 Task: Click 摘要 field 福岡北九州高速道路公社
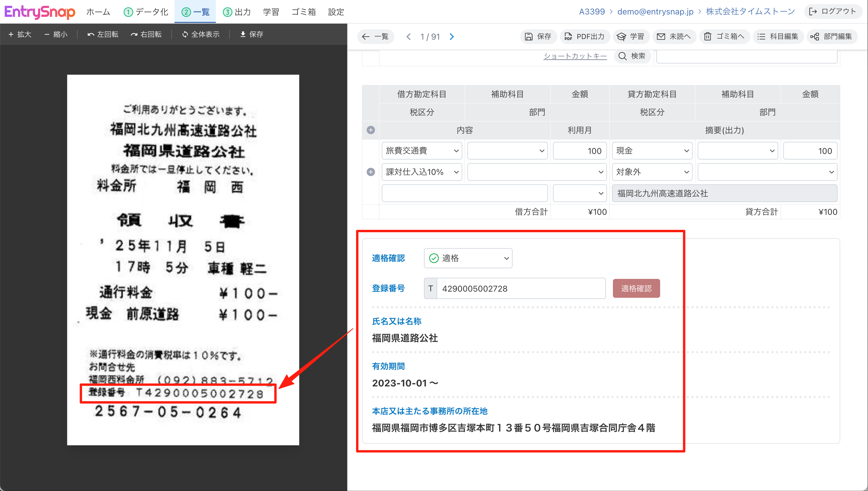click(725, 193)
